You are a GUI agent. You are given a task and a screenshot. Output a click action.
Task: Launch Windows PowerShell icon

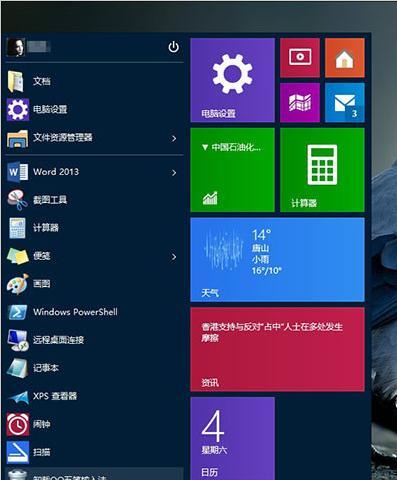(x=17, y=312)
